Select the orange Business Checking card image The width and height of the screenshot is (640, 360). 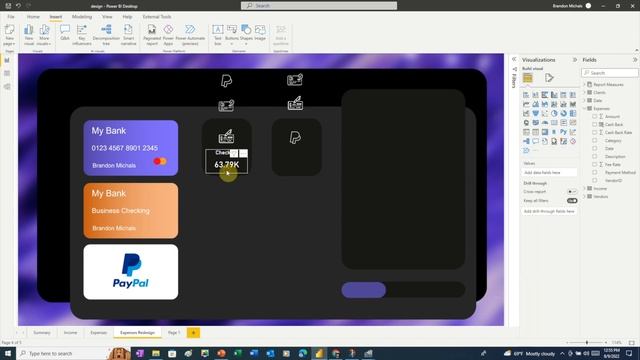131,211
